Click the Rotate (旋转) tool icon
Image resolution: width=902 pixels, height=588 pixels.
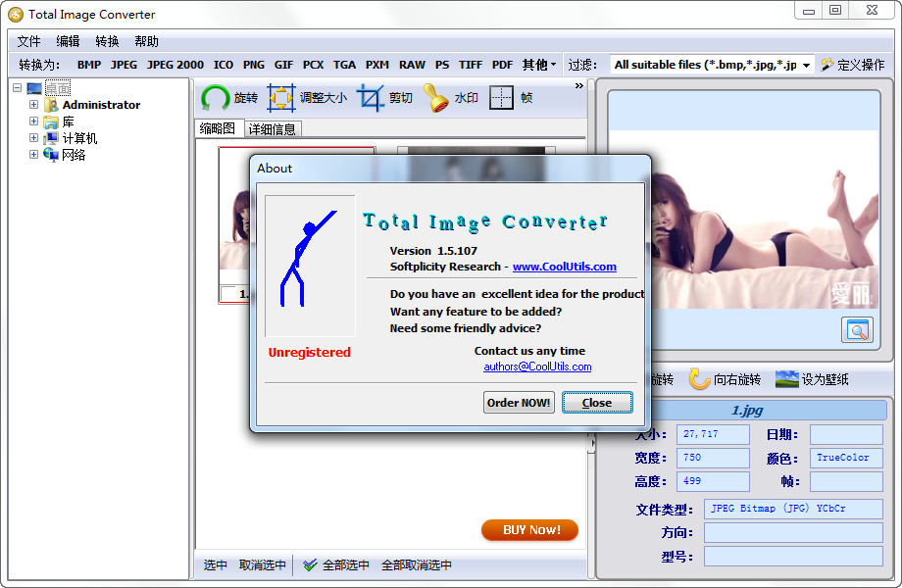pos(215,98)
